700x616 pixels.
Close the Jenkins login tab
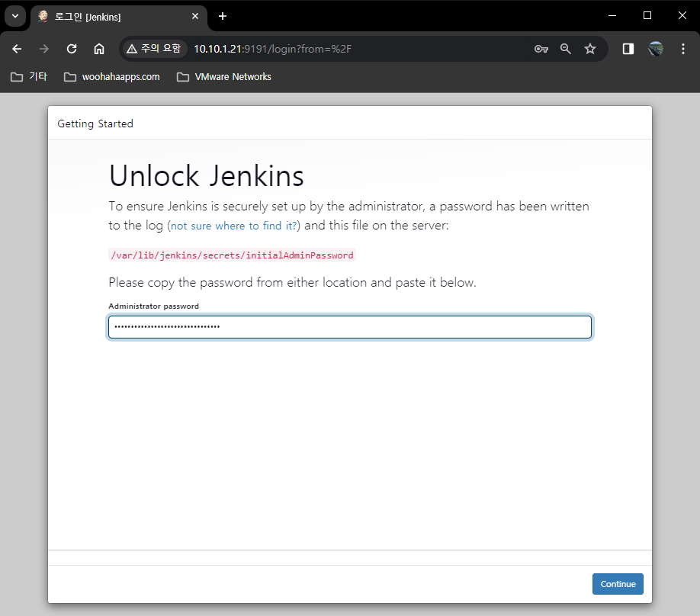point(195,17)
